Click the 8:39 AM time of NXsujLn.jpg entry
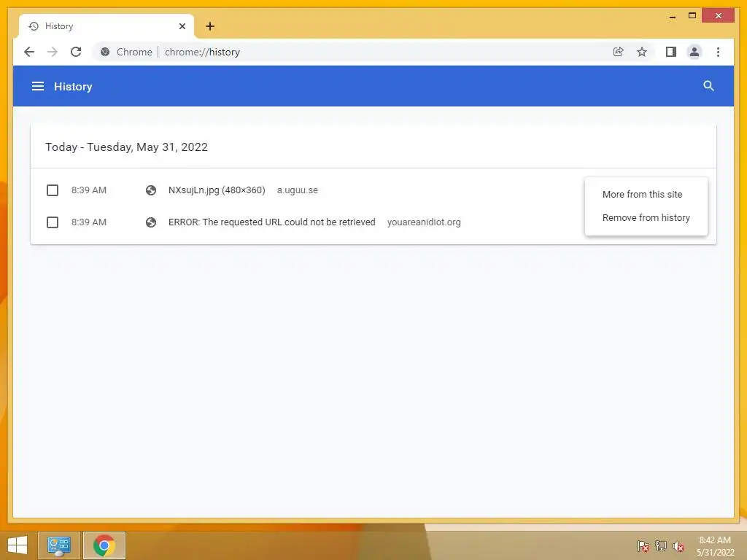 point(89,190)
